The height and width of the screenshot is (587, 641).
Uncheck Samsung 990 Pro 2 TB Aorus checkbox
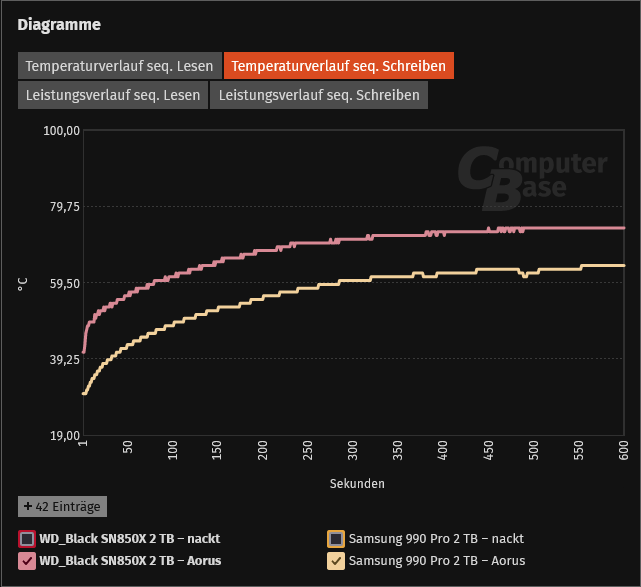coord(336,561)
